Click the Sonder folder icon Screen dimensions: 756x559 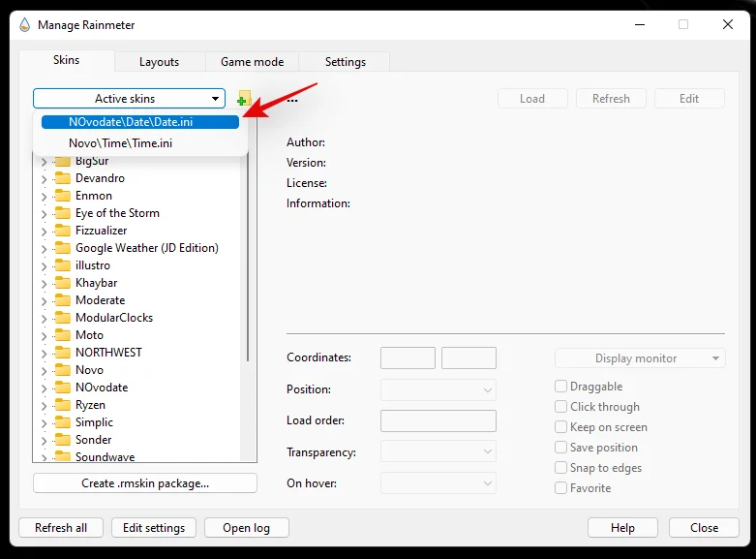click(63, 439)
